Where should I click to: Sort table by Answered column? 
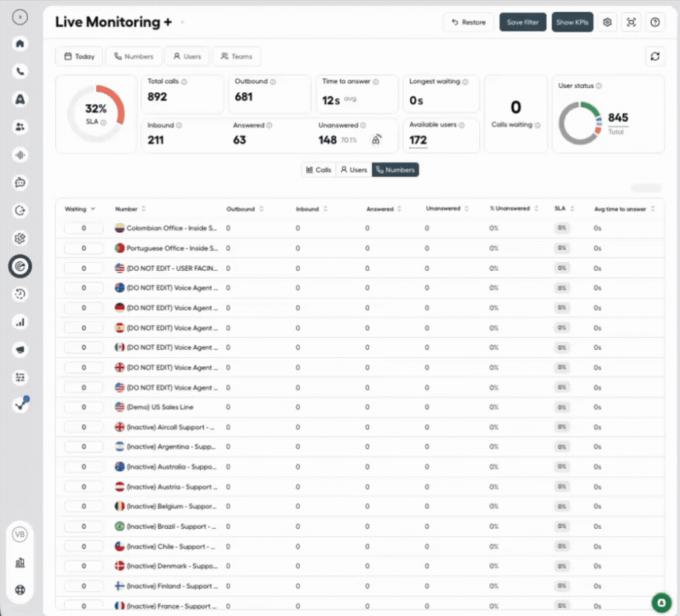(384, 209)
